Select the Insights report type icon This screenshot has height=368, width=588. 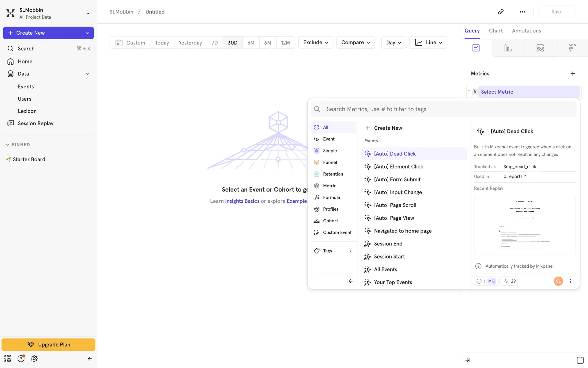point(476,48)
